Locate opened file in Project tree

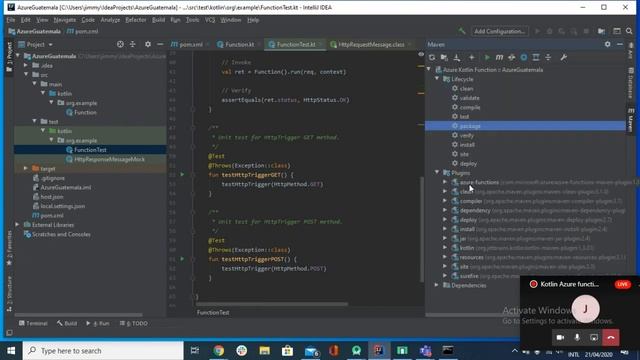tap(120, 44)
